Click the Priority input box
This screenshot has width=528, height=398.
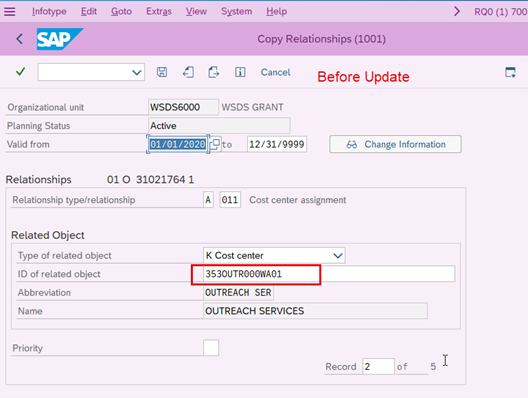[211, 348]
